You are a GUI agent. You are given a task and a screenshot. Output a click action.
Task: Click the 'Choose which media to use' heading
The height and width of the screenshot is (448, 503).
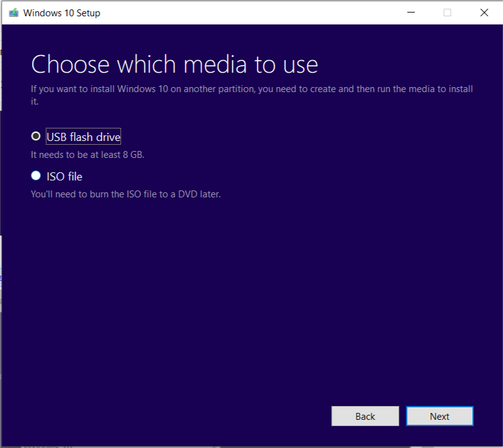coord(175,65)
